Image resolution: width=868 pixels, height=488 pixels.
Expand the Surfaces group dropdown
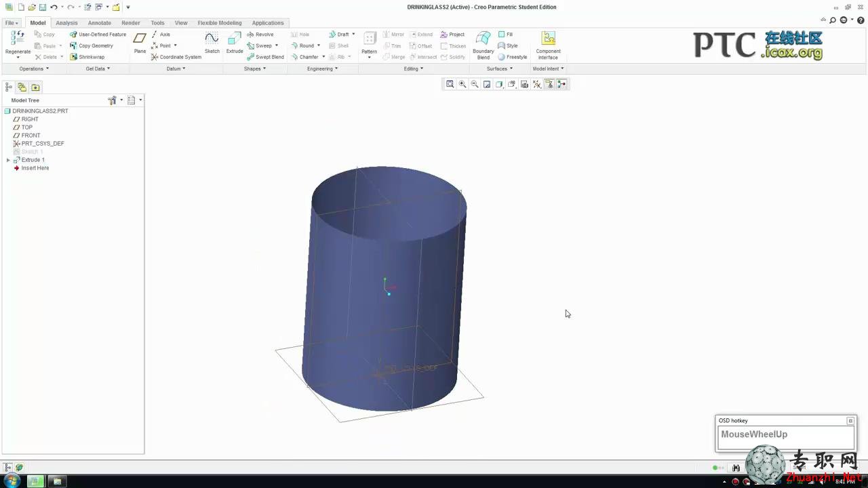[x=499, y=68]
